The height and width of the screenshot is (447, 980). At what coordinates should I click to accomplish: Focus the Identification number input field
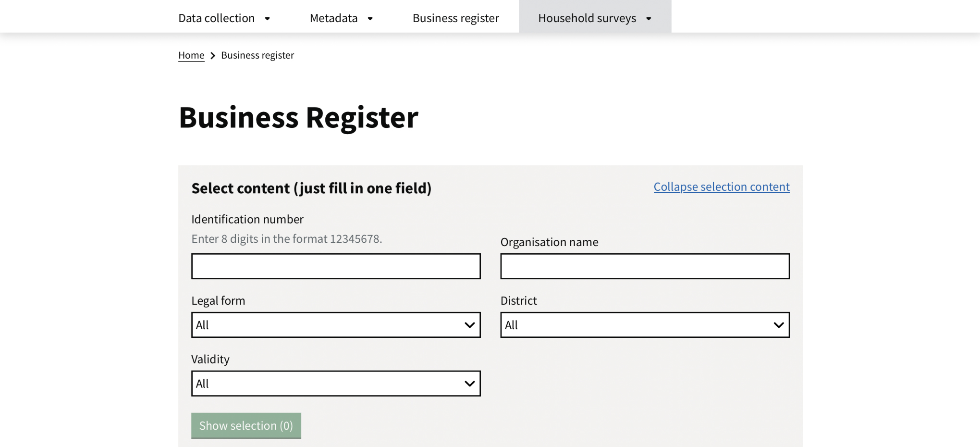(336, 266)
